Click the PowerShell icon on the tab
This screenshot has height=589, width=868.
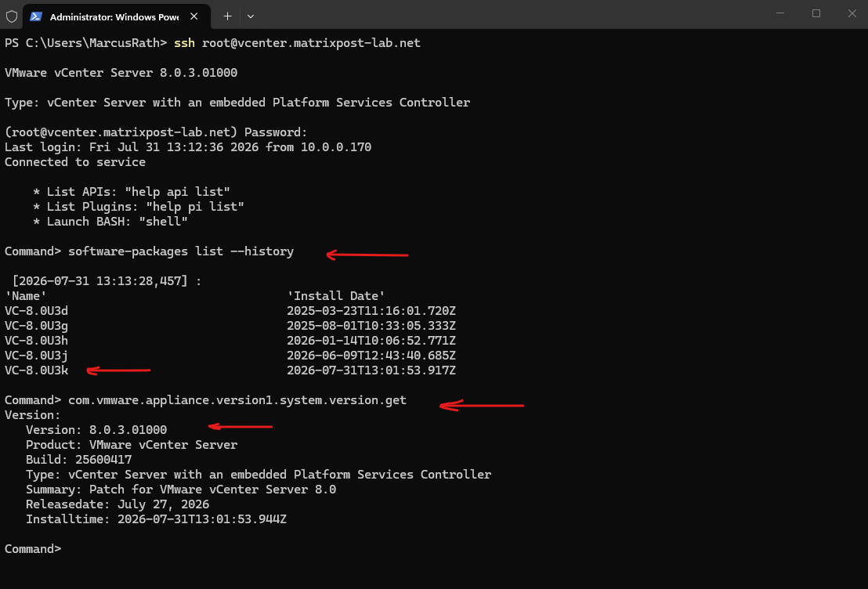click(36, 16)
